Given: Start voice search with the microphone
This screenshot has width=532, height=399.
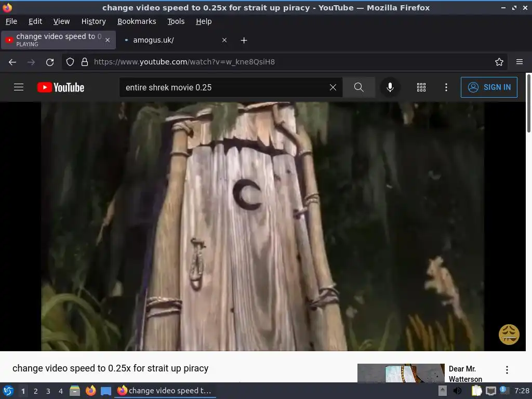Looking at the screenshot, I should coord(390,87).
